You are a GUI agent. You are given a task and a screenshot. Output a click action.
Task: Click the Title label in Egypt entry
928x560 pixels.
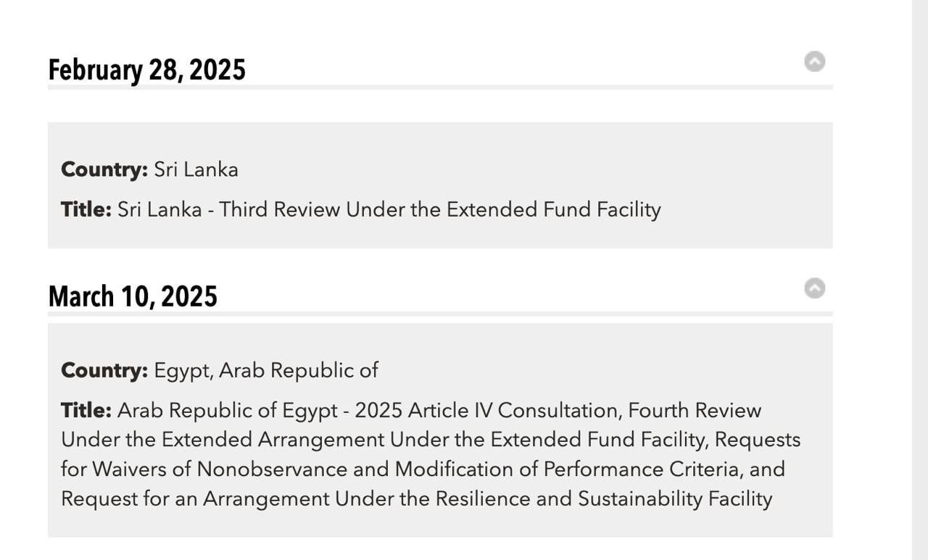click(x=86, y=411)
